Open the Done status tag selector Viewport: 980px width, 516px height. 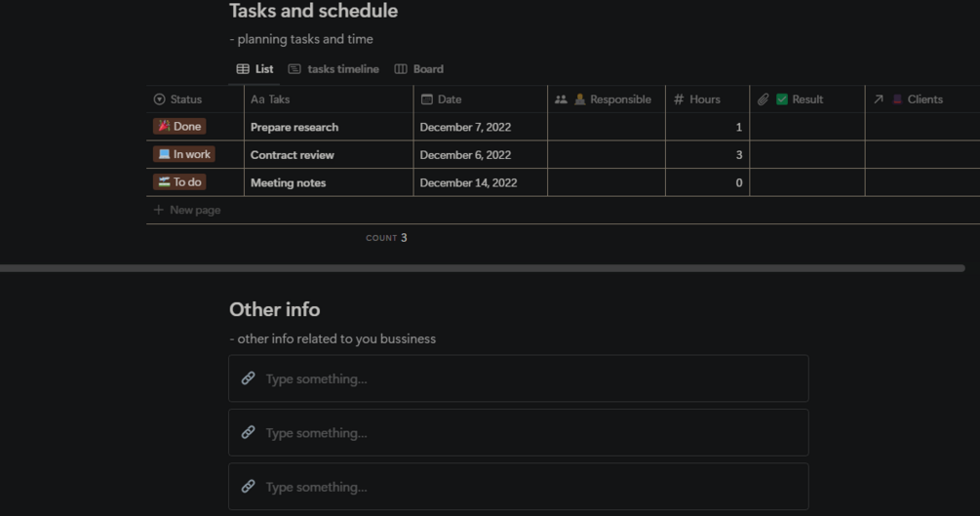[x=179, y=127]
